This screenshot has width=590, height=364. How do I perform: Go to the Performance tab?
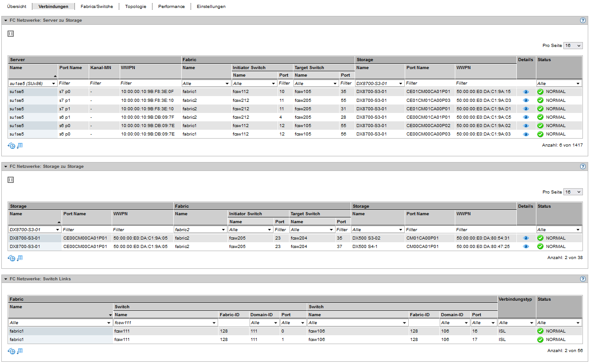[x=172, y=7]
